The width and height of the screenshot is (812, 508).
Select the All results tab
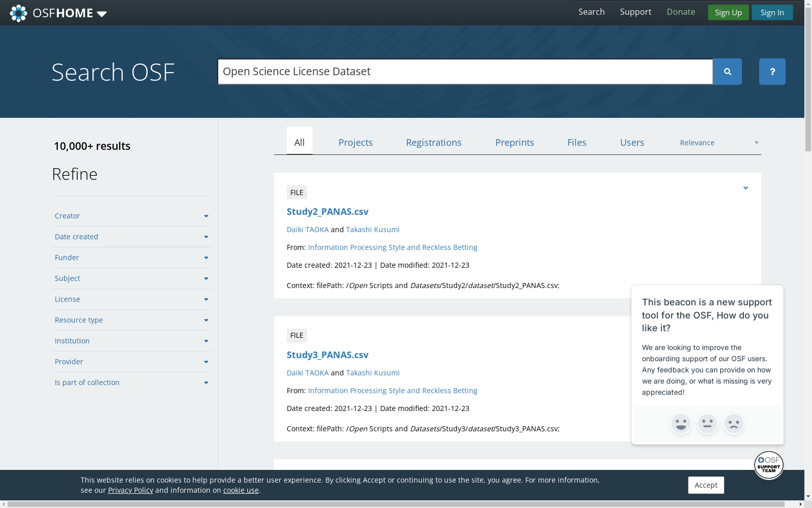click(x=299, y=141)
